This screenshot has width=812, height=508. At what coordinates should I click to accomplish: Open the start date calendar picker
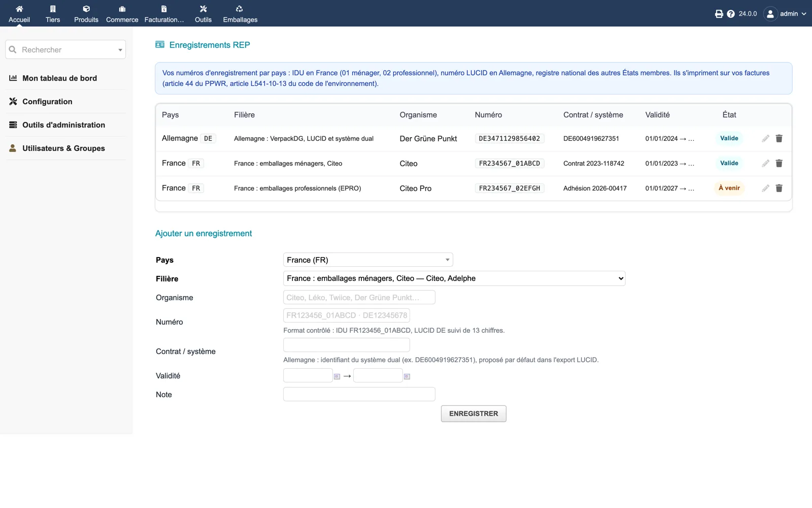coord(337,376)
